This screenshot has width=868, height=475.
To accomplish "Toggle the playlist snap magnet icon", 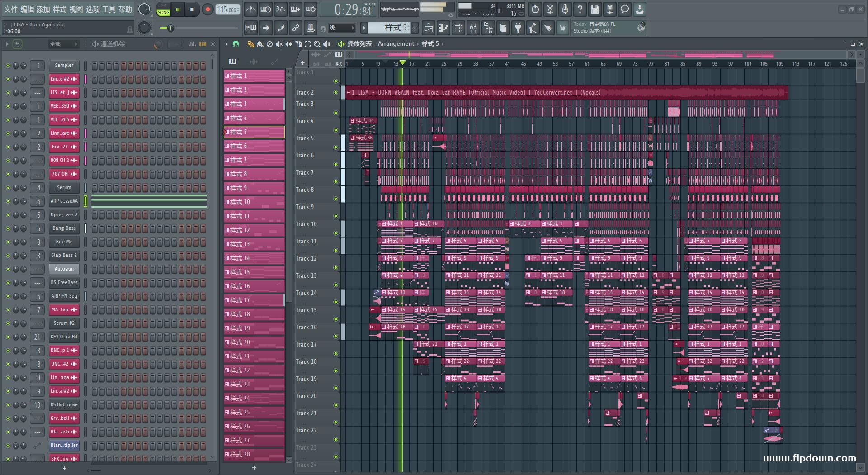I will point(236,44).
